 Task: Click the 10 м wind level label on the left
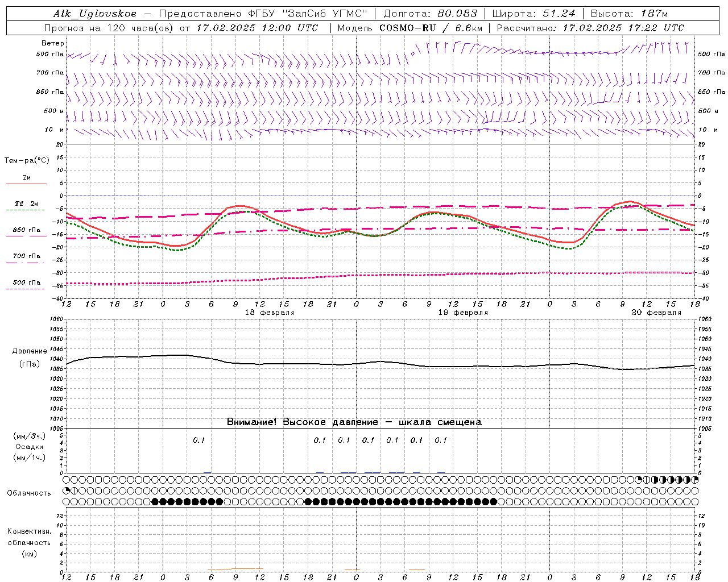[55, 130]
